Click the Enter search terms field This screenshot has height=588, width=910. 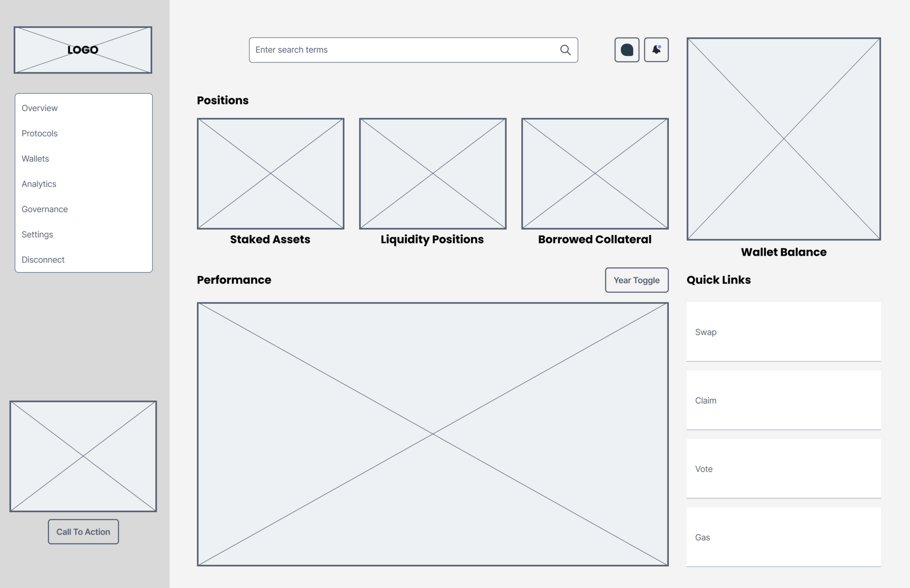pyautogui.click(x=400, y=50)
